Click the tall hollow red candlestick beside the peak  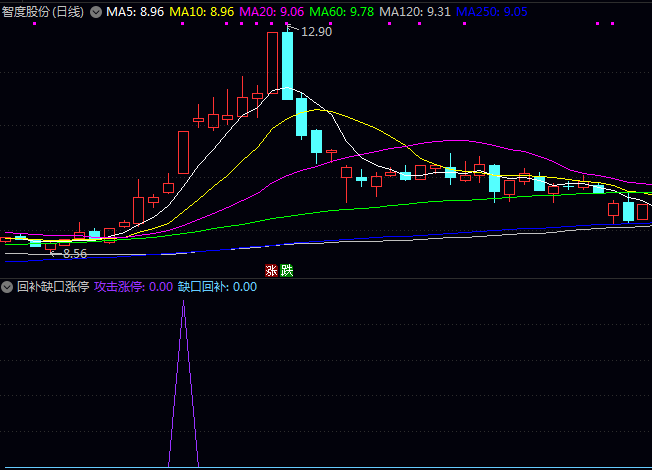tap(272, 62)
